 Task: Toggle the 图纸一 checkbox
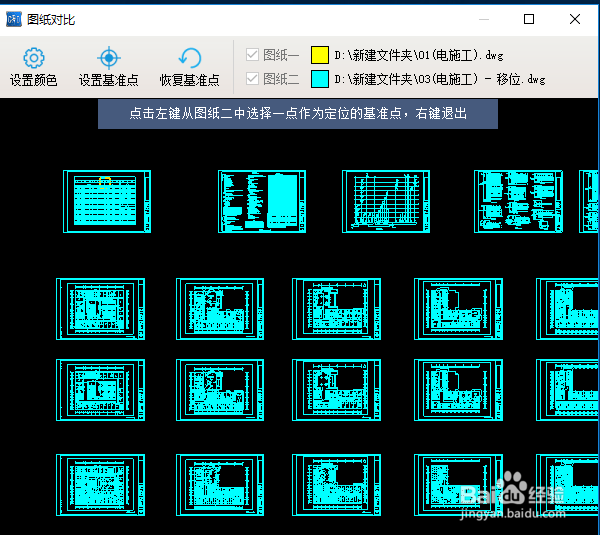pos(252,55)
